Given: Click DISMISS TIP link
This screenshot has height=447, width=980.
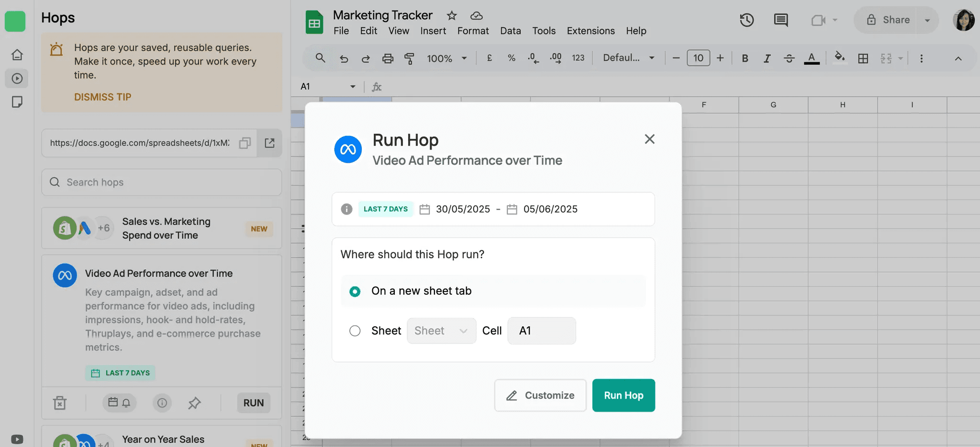Looking at the screenshot, I should pyautogui.click(x=102, y=97).
